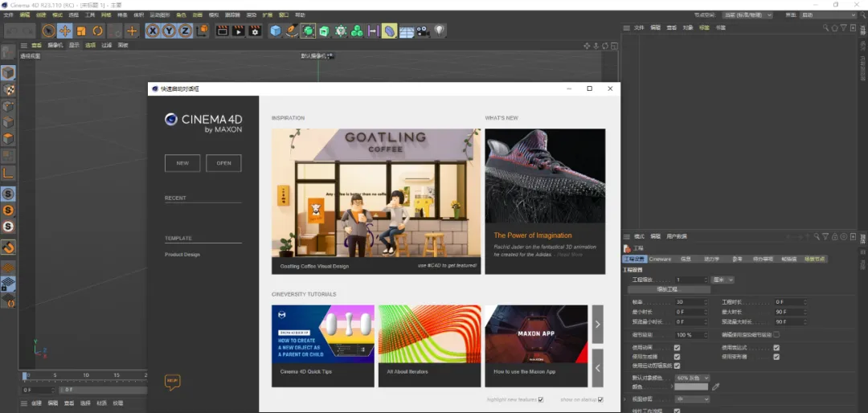
Task: Toggle Z axis lock
Action: pos(186,31)
